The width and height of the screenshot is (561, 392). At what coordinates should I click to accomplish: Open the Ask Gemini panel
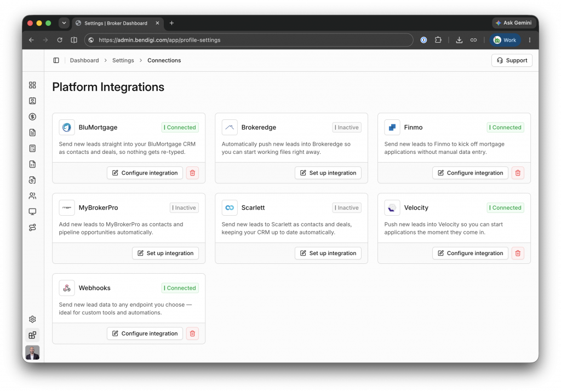point(513,23)
